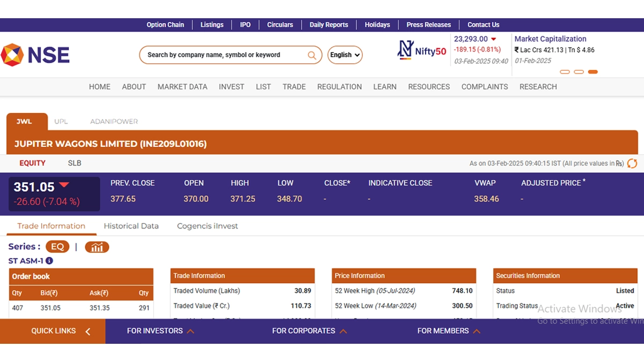Select the first carousel indicator dot
644x362 pixels.
565,72
